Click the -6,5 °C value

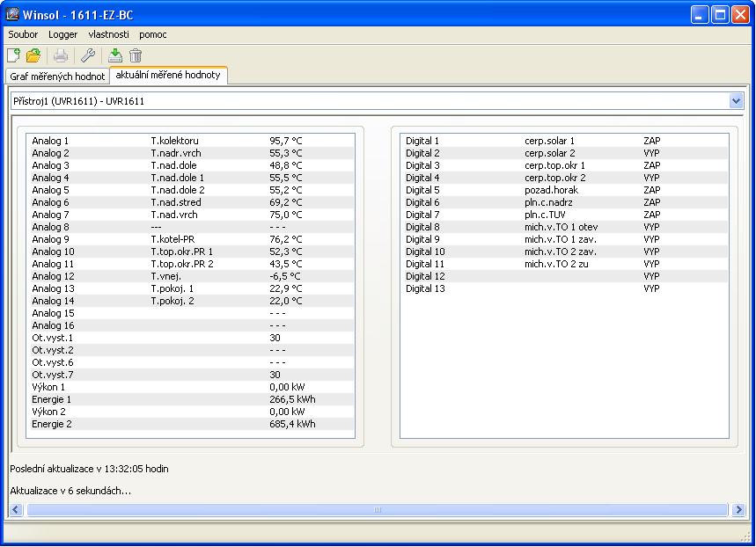pyautogui.click(x=285, y=277)
